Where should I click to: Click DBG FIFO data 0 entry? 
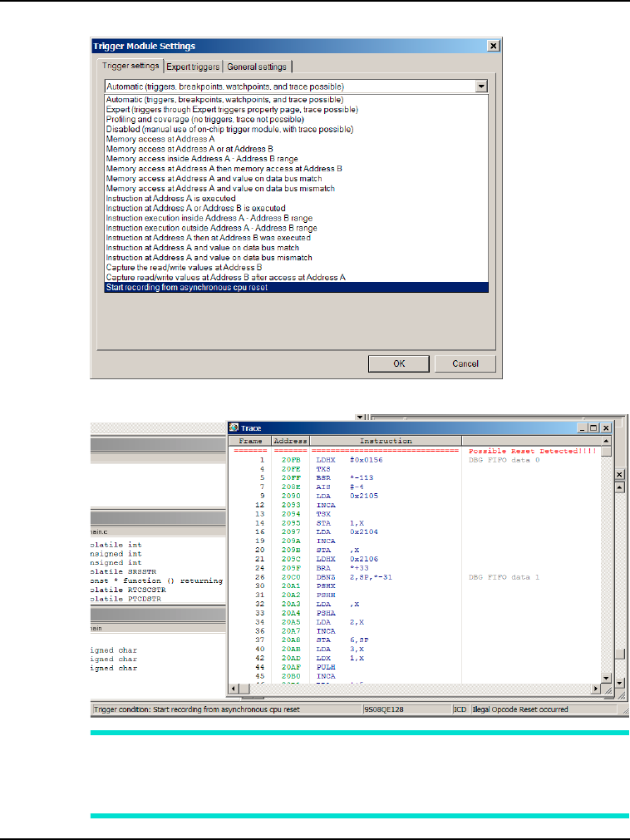pos(504,460)
